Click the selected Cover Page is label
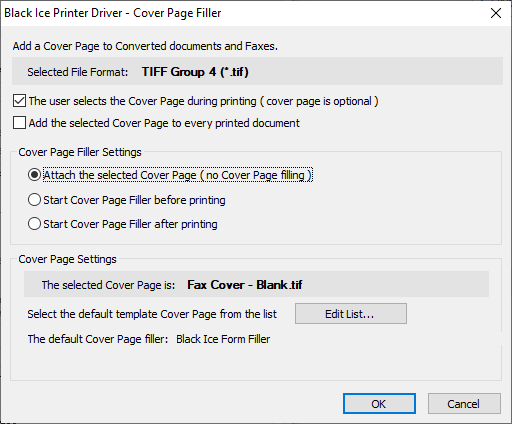Viewport: 512px width, 424px height. coord(108,285)
